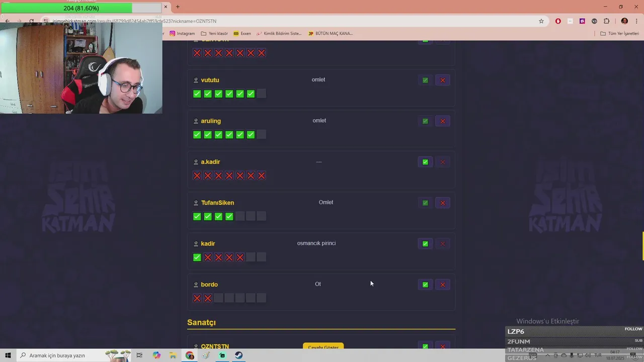Open Task View on the taskbar
Screen dimensions: 644x362
click(x=139, y=355)
